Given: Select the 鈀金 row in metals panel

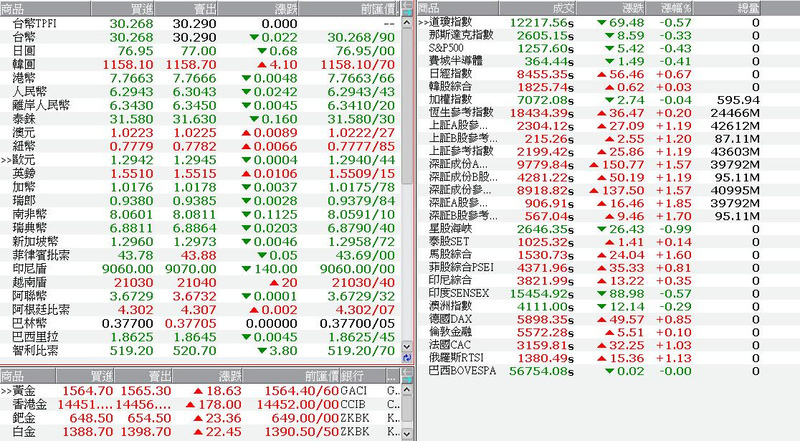Looking at the screenshot, I should coord(200,418).
